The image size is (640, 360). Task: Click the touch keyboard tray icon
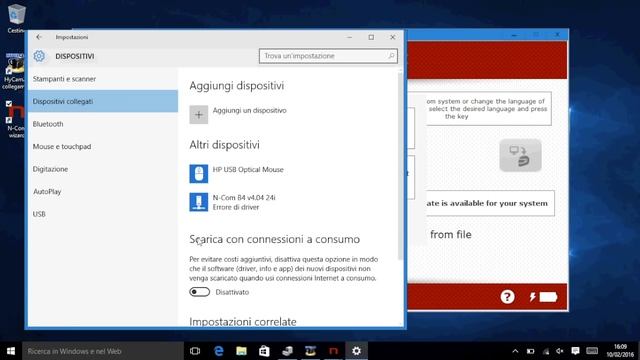click(592, 351)
